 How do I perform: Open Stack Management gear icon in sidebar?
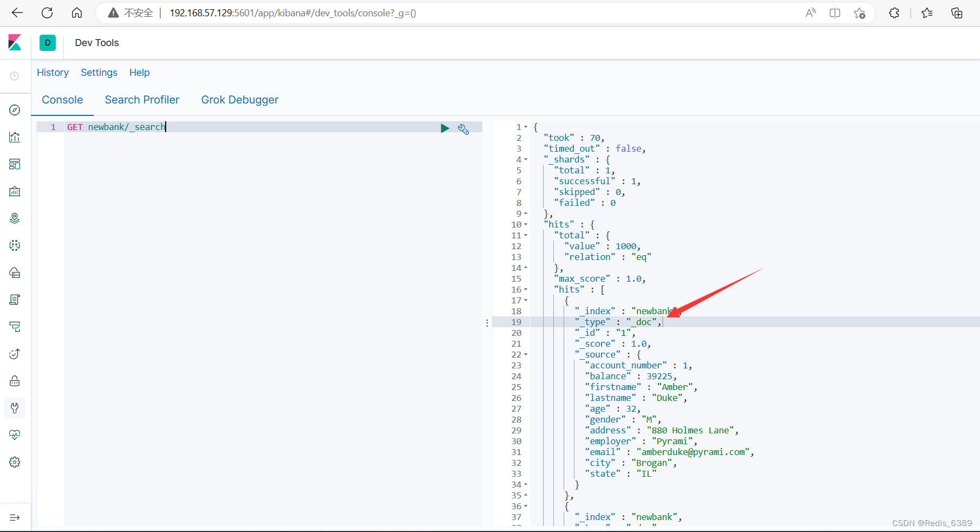(x=15, y=462)
